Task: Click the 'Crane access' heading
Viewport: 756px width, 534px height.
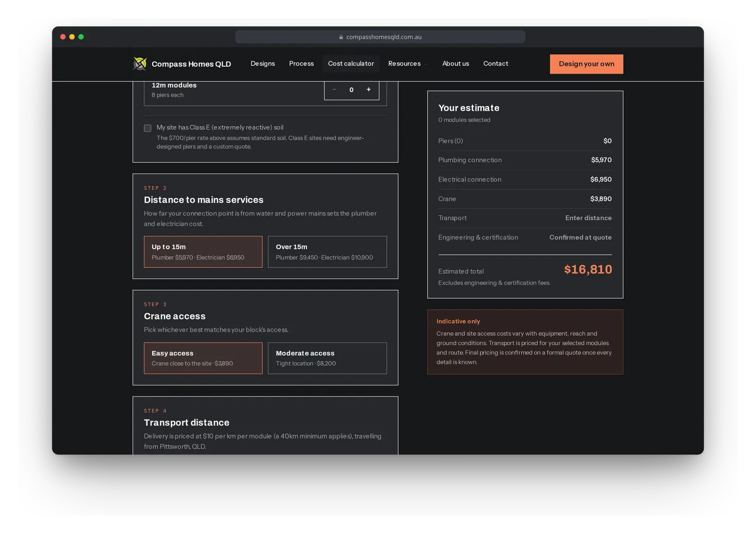Action: (x=174, y=316)
